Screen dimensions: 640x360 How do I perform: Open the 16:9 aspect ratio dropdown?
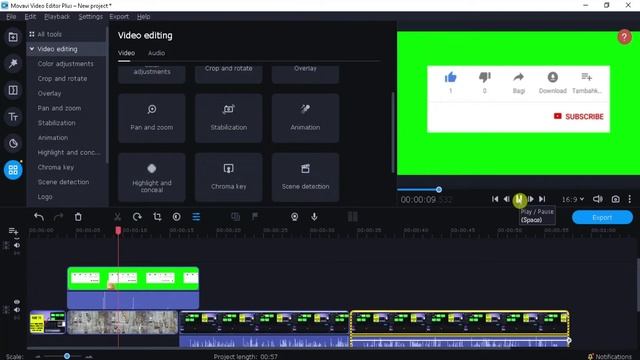(x=573, y=199)
